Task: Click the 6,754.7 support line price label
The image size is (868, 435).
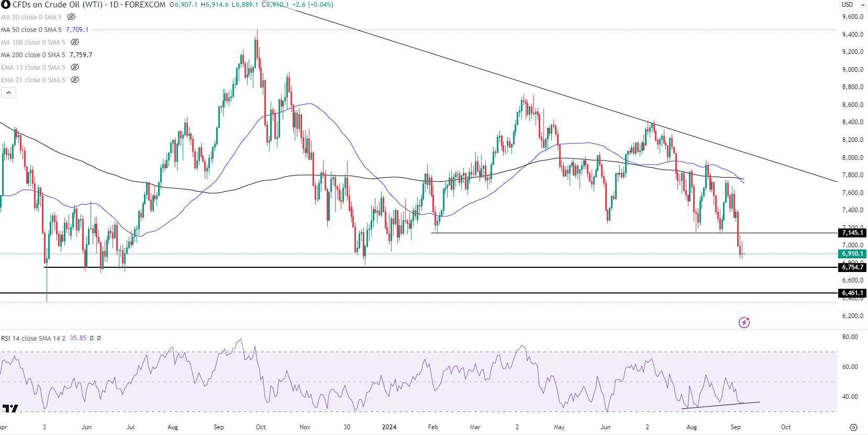Action: pos(852,267)
